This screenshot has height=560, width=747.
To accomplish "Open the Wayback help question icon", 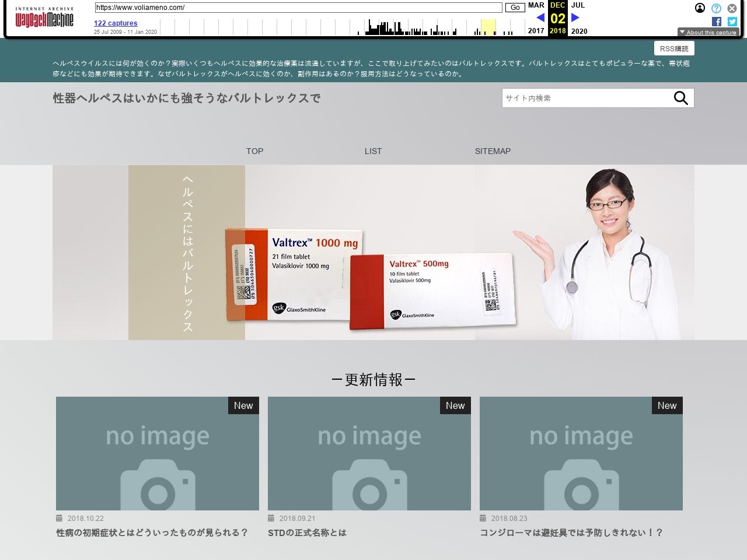I will 716,8.
